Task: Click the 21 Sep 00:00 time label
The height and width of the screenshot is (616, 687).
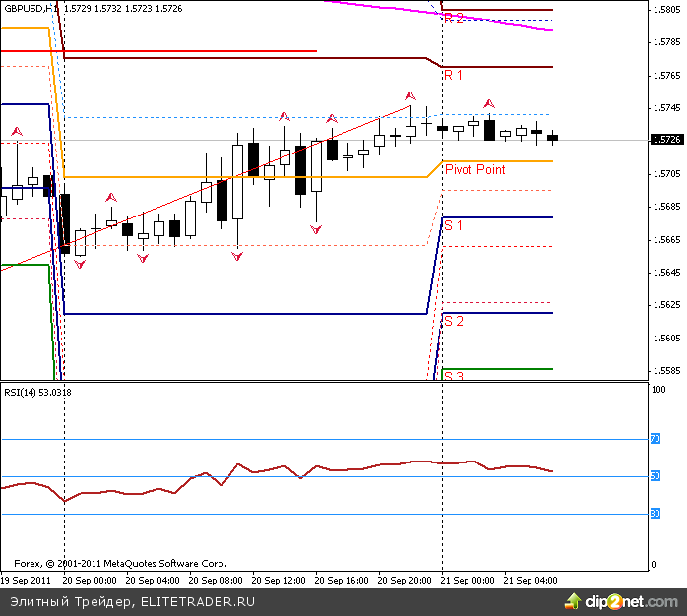Action: click(x=468, y=581)
